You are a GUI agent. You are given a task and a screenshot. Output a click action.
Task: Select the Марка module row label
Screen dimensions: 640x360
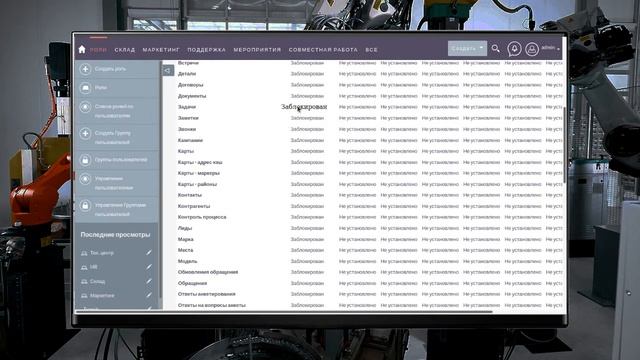[x=186, y=239]
